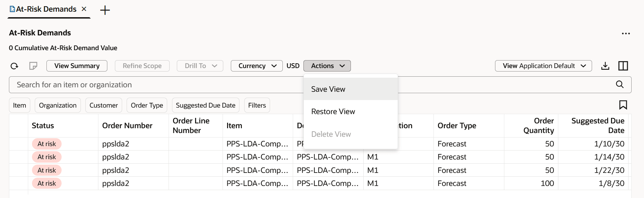Image resolution: width=644 pixels, height=198 pixels.
Task: Click the refresh icon in toolbar
Action: pyautogui.click(x=14, y=66)
